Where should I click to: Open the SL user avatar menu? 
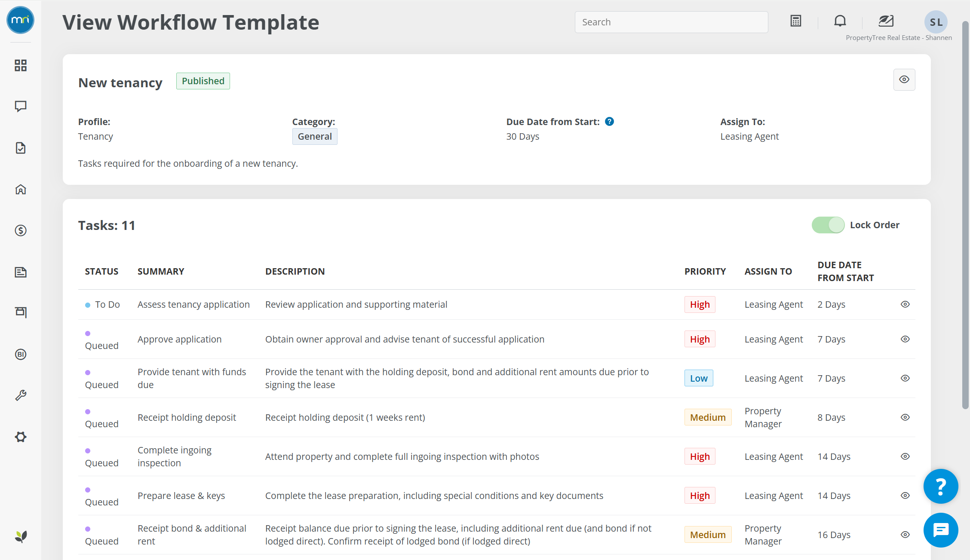(936, 22)
